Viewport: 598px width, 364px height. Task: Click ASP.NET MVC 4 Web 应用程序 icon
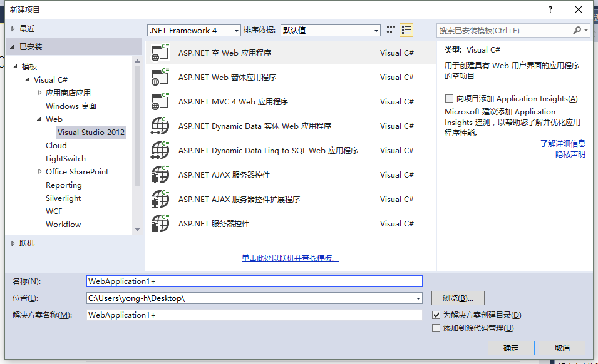[x=160, y=102]
